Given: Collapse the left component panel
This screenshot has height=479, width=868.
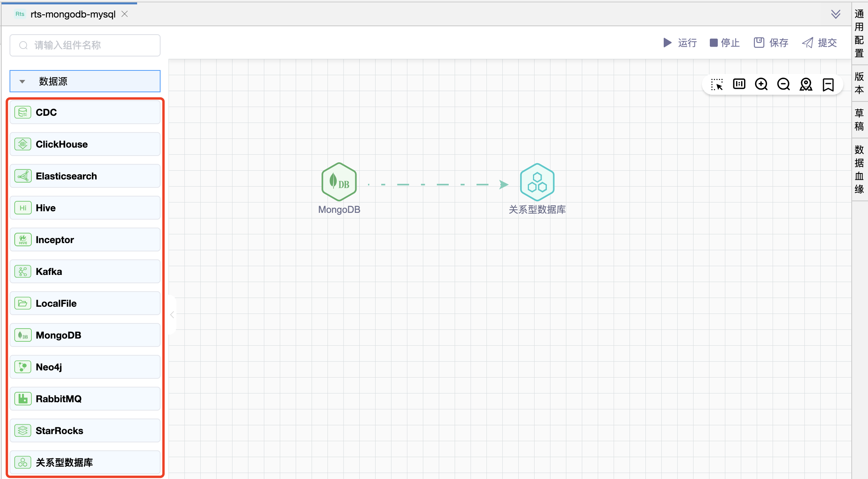Looking at the screenshot, I should (x=172, y=315).
